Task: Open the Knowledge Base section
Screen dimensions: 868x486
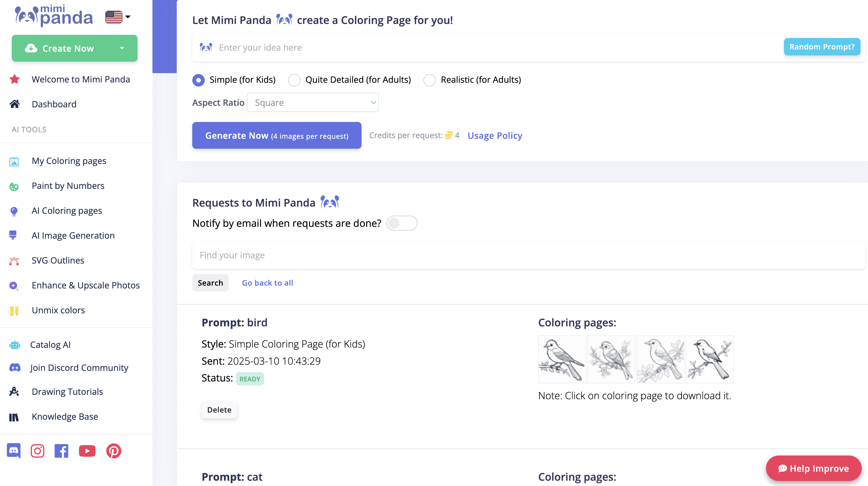Action: pos(64,417)
